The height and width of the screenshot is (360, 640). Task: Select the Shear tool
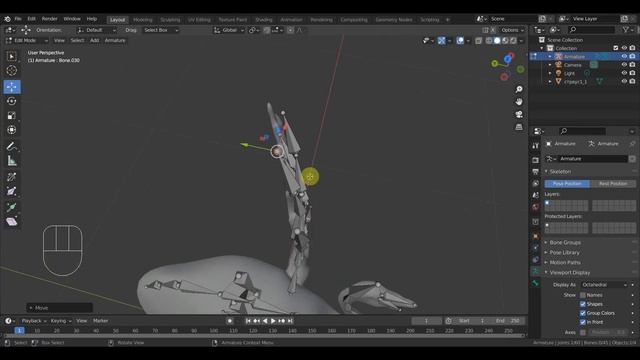(11, 222)
